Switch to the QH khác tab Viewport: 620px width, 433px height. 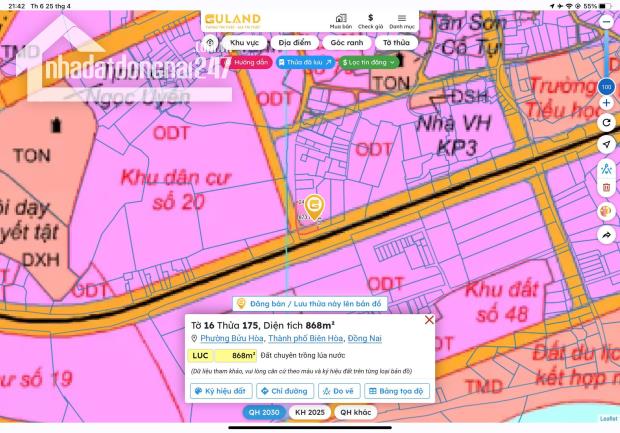[x=355, y=412]
